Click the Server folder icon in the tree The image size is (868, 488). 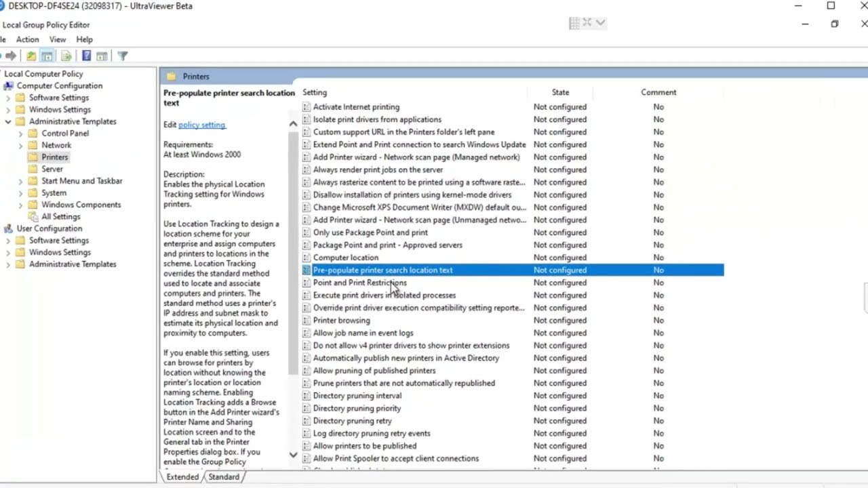[x=33, y=169]
